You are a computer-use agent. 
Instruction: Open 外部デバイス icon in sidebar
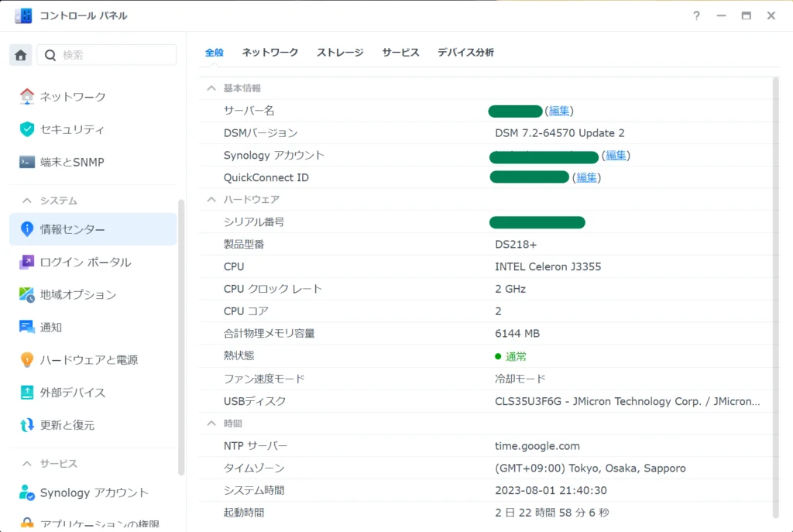(27, 393)
